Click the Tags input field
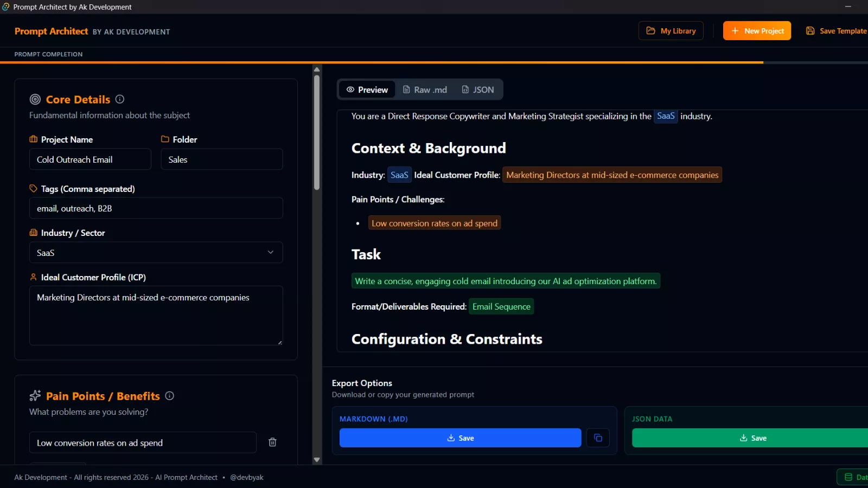 pos(156,208)
